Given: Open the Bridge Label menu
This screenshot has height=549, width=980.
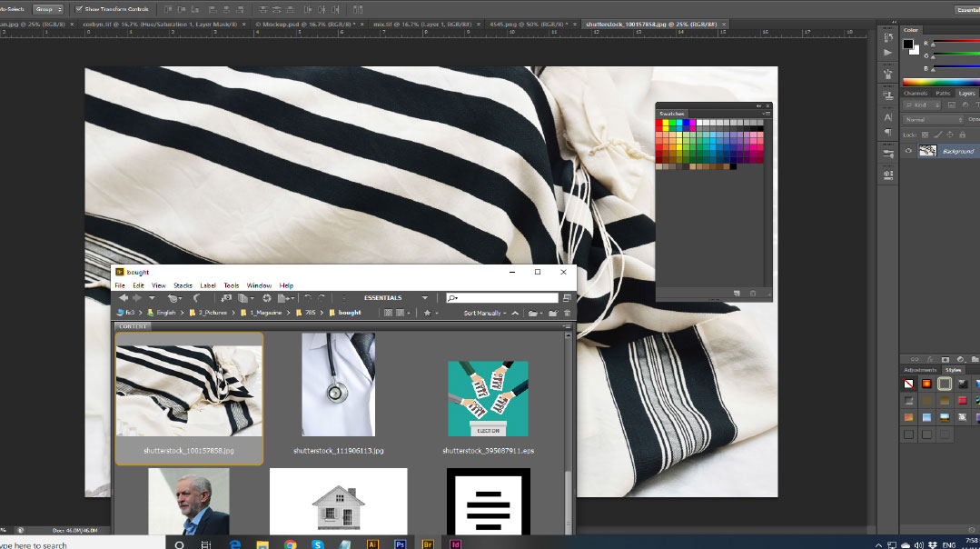Looking at the screenshot, I should tap(208, 285).
